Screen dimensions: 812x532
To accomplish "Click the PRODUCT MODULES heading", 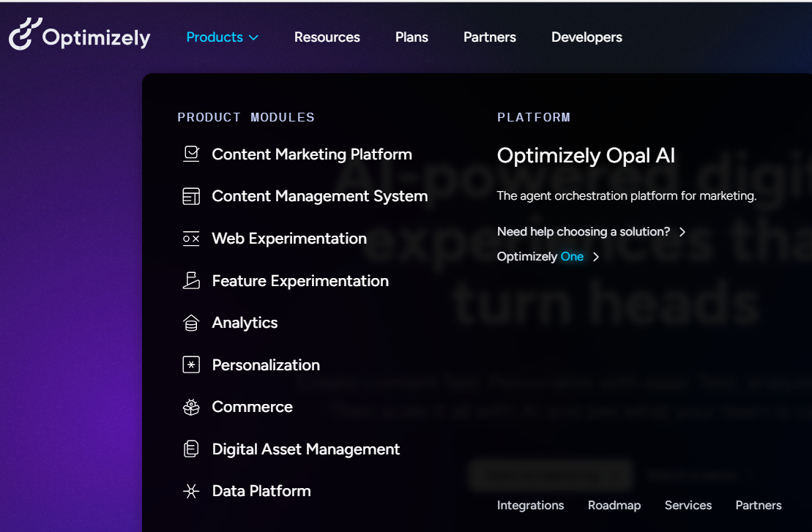I will click(x=246, y=118).
